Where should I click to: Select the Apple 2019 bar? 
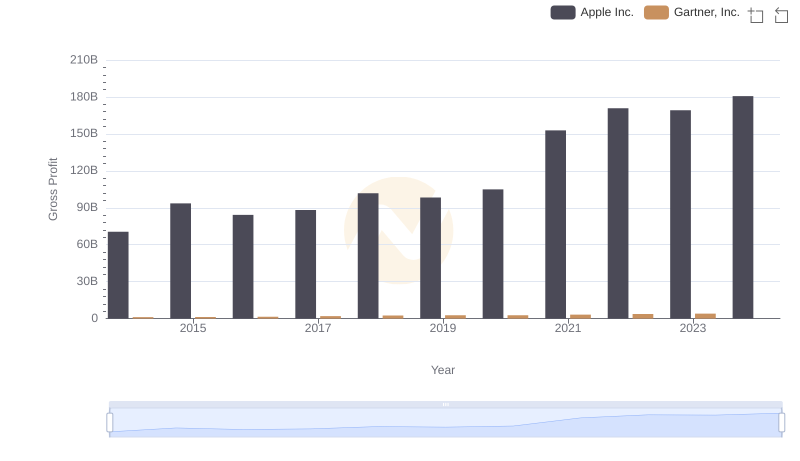[431, 258]
